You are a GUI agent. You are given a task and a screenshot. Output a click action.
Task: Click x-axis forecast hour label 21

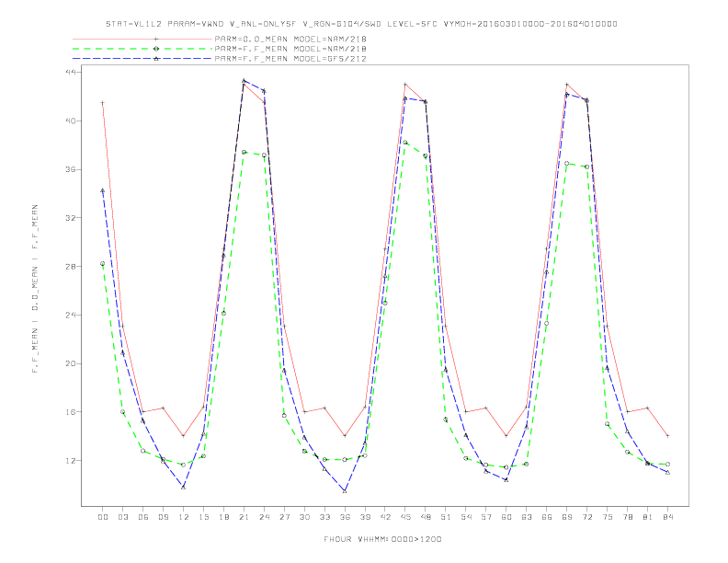click(244, 517)
